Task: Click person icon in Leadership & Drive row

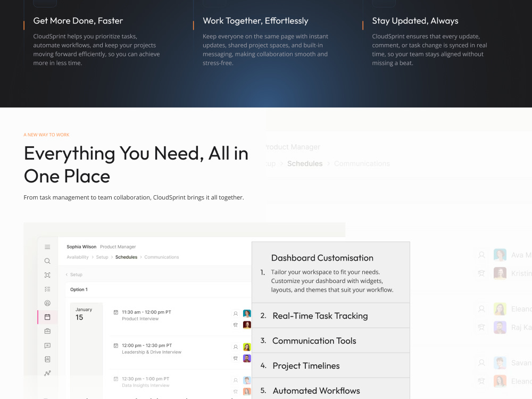Action: pyautogui.click(x=236, y=347)
